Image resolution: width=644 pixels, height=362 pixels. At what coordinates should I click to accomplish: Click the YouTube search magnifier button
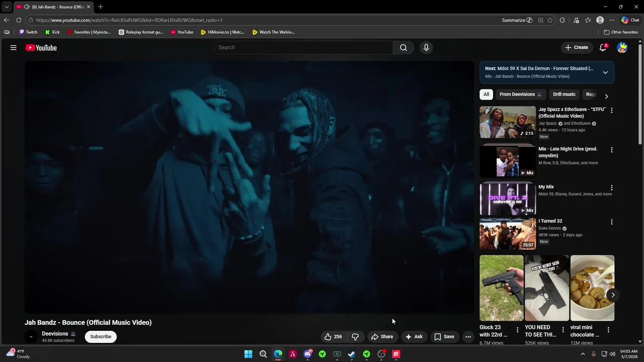pyautogui.click(x=404, y=47)
